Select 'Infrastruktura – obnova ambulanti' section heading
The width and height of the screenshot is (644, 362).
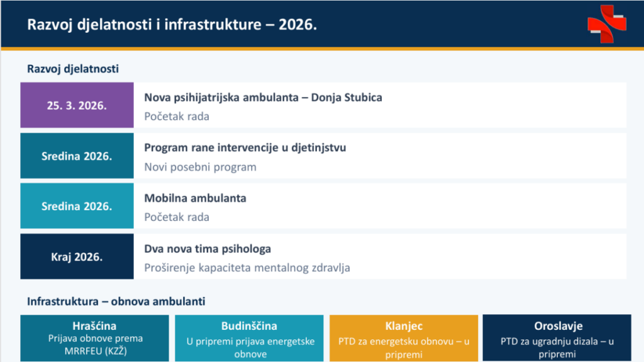click(116, 302)
